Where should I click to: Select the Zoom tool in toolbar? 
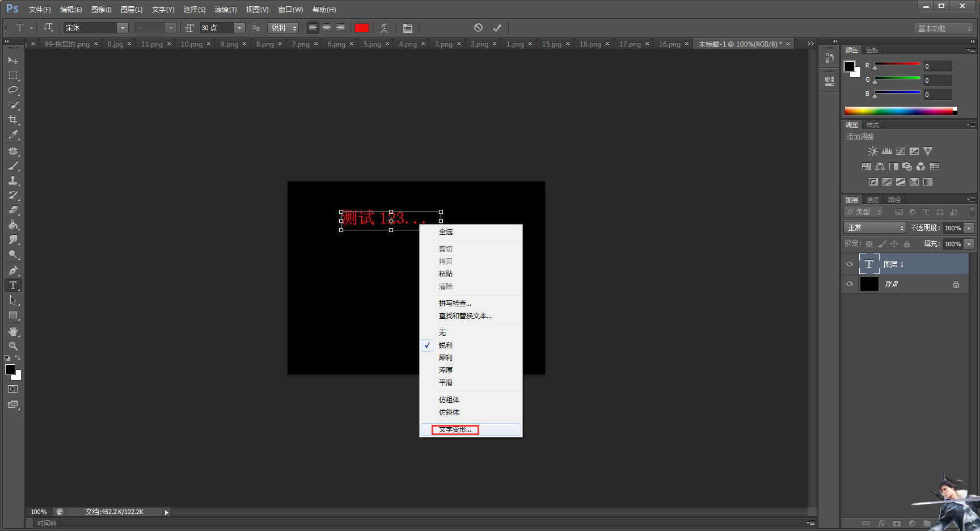(13, 346)
